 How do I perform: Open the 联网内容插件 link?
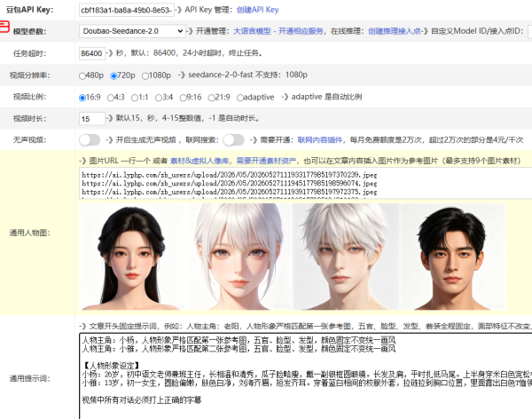pyautogui.click(x=320, y=140)
